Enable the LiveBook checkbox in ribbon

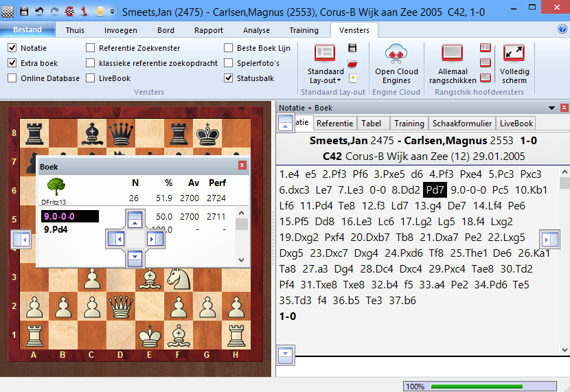90,78
